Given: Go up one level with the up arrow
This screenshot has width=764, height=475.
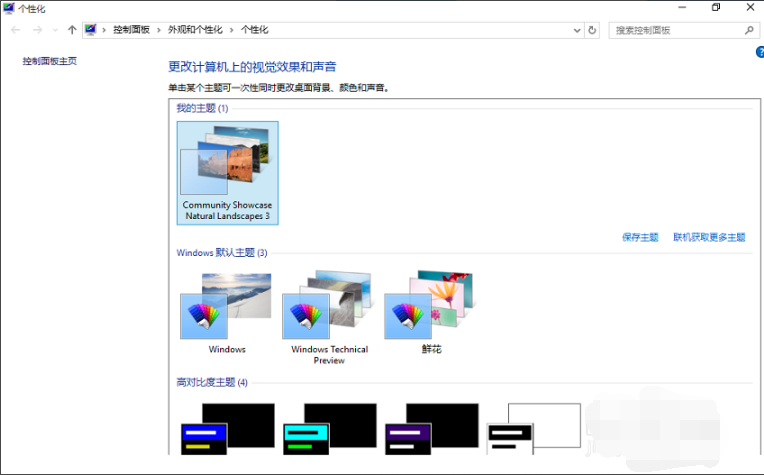Looking at the screenshot, I should [x=72, y=30].
